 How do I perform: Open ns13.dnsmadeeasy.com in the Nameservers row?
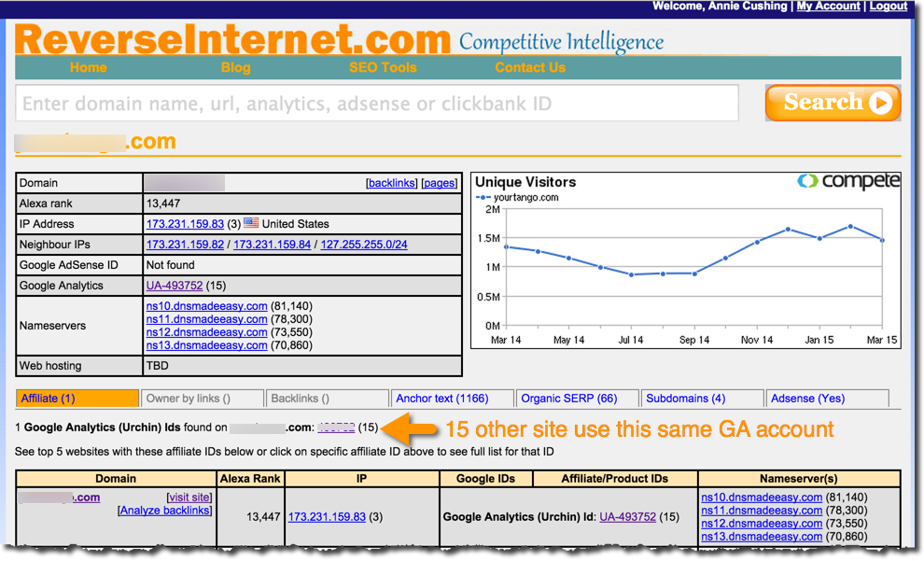point(207,345)
